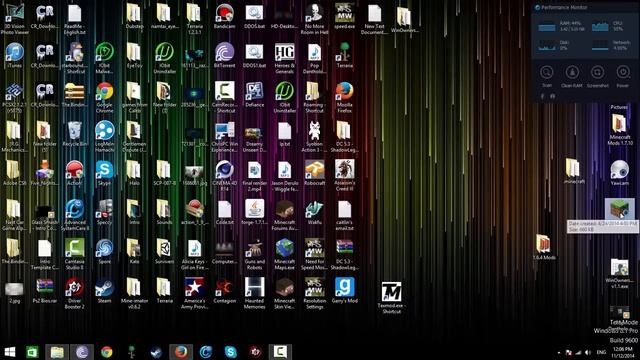This screenshot has height=360, width=640.
Task: Select the DDOS.bat file
Action: pos(254,16)
